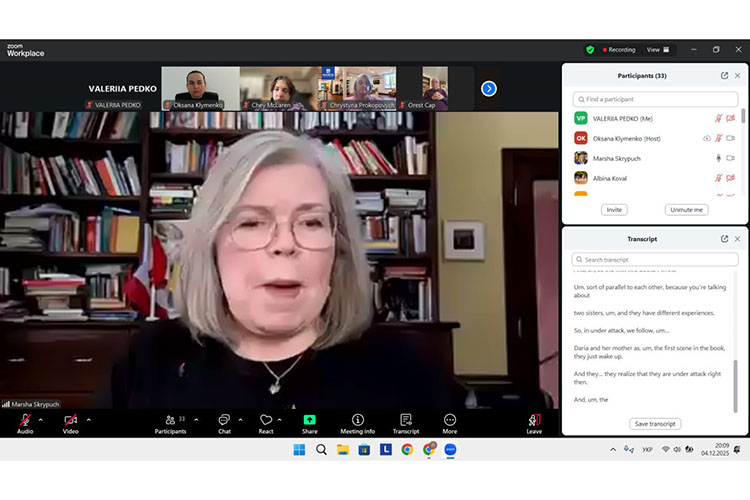This screenshot has width=750, height=500.
Task: Click the Find a participant search field
Action: pos(655,99)
